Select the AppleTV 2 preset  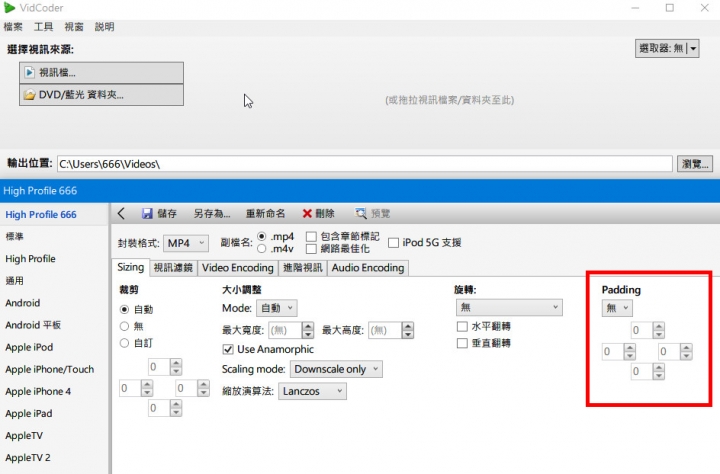[x=55, y=457]
